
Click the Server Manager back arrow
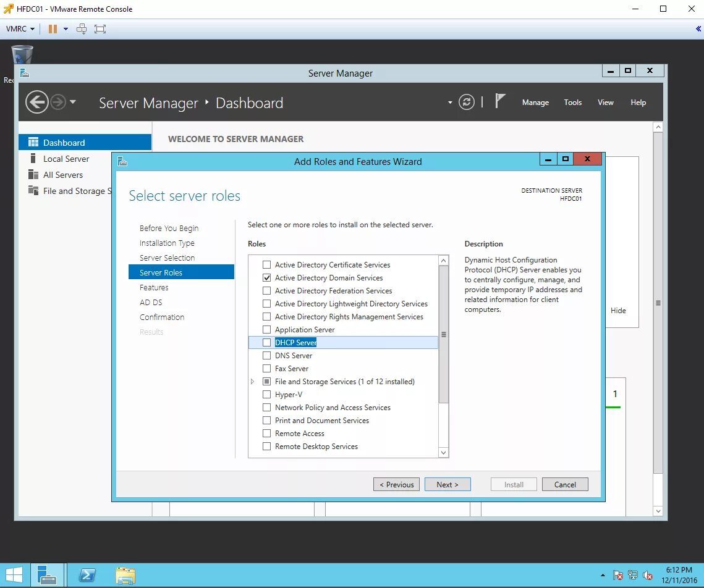pyautogui.click(x=37, y=103)
